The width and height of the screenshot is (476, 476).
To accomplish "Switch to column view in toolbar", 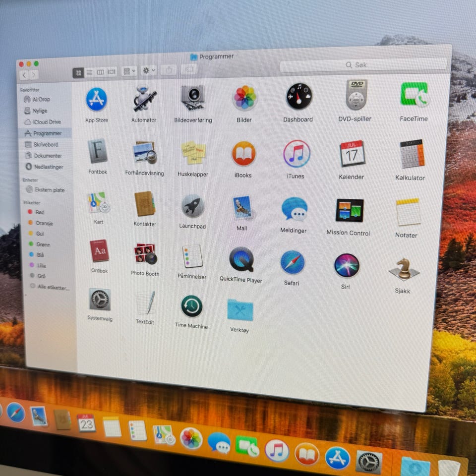I will (100, 72).
